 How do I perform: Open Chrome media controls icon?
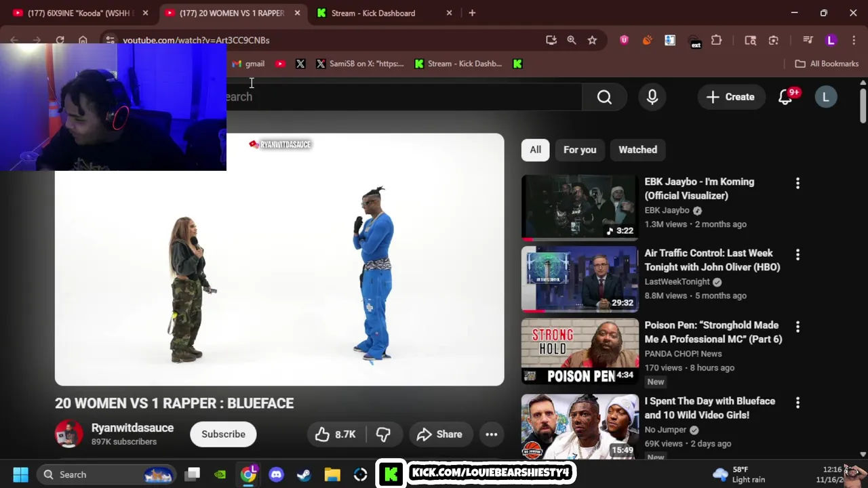coord(808,40)
